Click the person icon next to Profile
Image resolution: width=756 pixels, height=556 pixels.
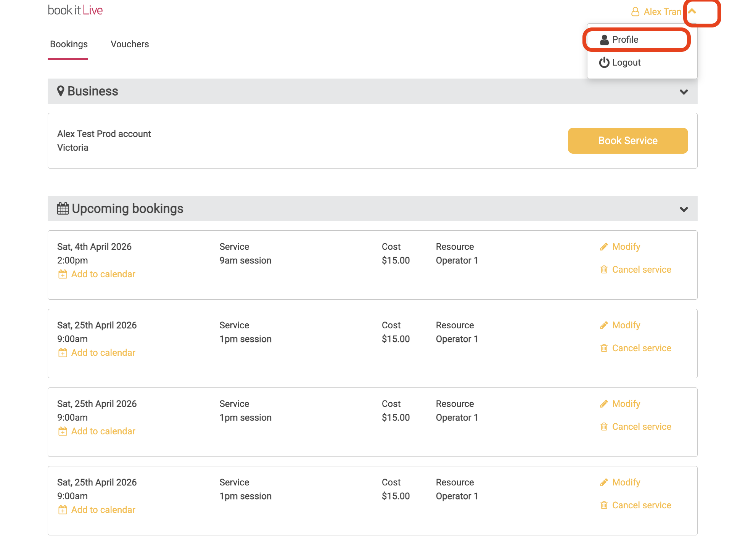coord(604,40)
